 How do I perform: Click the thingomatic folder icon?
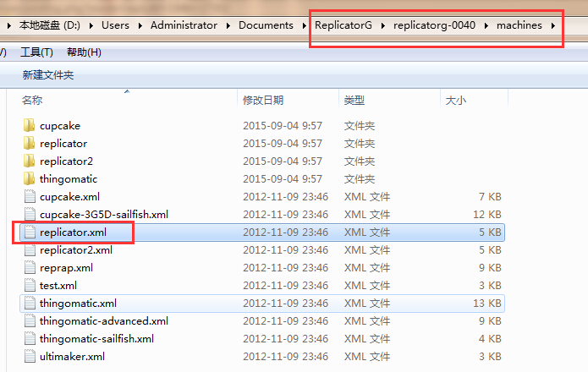(x=30, y=179)
